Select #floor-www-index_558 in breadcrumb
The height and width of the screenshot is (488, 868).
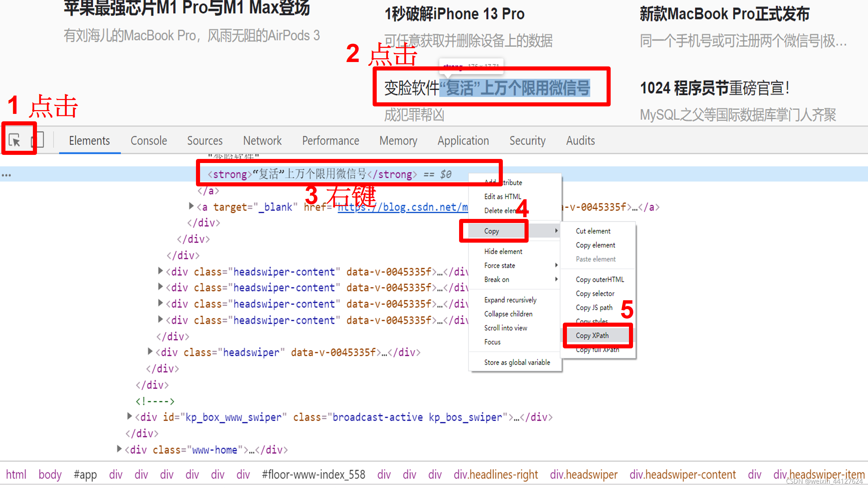[313, 474]
